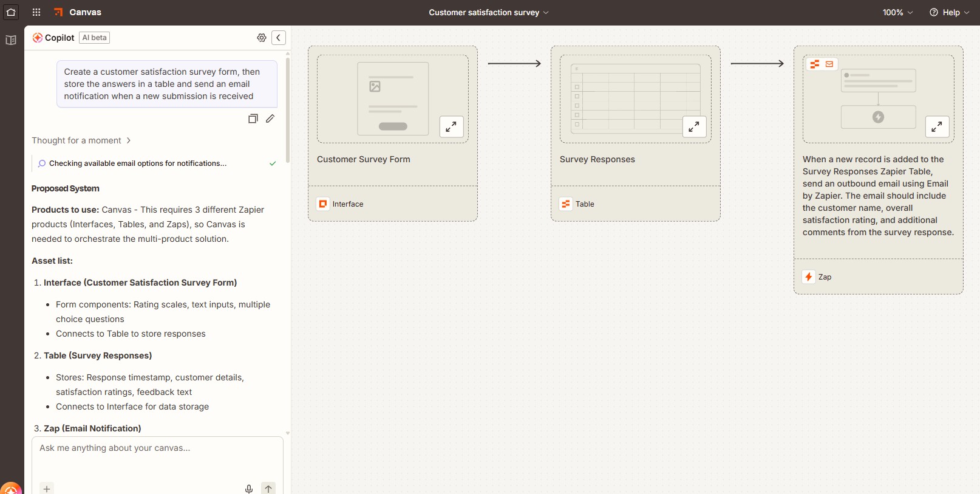Screen dimensions: 980x494
Task: Click the Connects to Interface bullet text
Action: point(132,407)
